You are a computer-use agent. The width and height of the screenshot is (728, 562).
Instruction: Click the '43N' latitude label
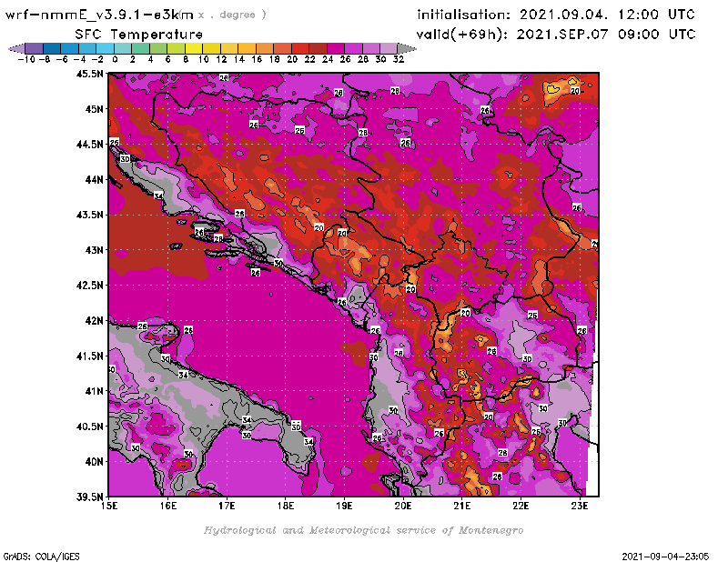[x=94, y=250]
